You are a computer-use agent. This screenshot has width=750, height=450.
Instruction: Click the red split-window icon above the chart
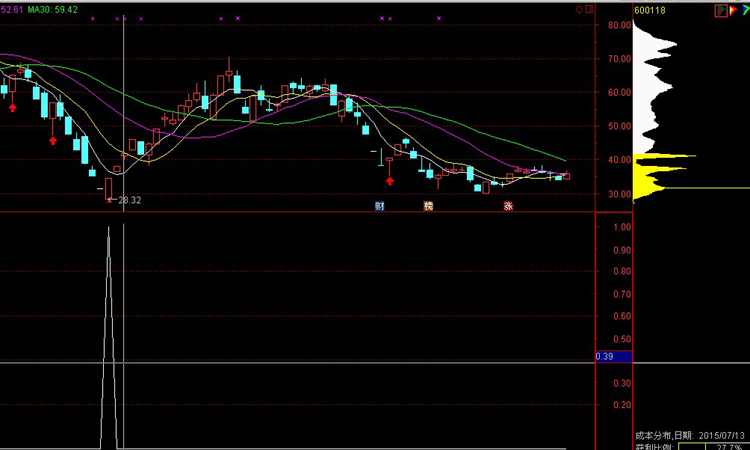coord(589,9)
